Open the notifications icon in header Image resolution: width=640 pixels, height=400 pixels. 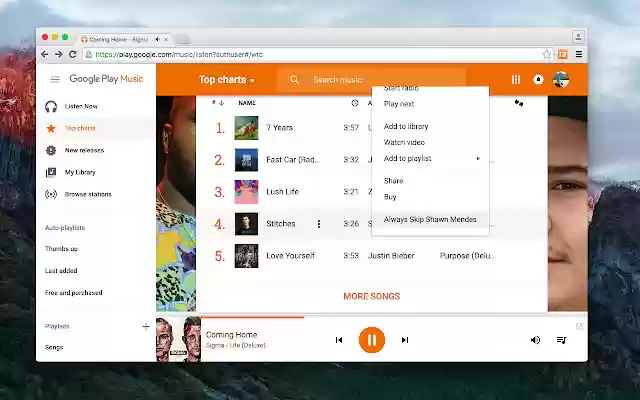point(538,80)
